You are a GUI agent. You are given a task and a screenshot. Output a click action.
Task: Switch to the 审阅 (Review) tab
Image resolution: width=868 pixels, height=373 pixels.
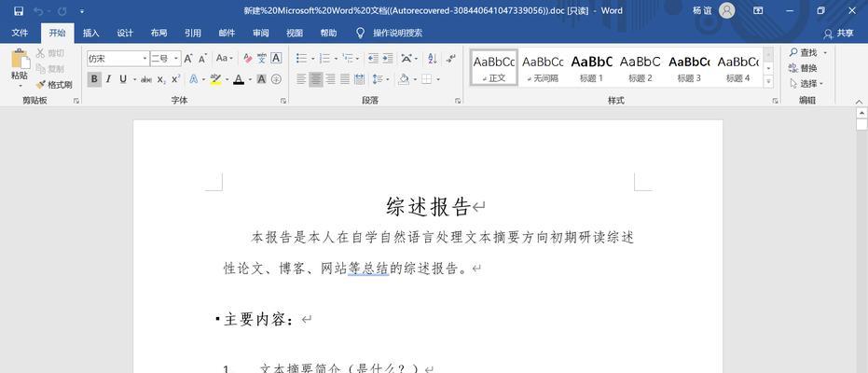tap(261, 33)
